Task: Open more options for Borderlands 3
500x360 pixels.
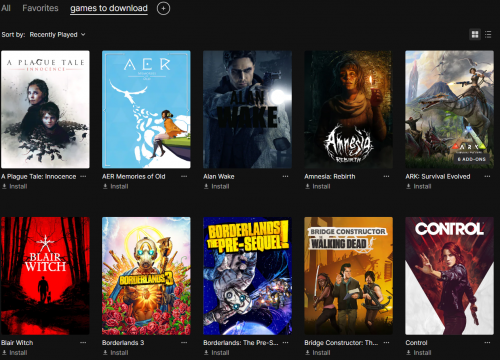Action: [x=184, y=342]
